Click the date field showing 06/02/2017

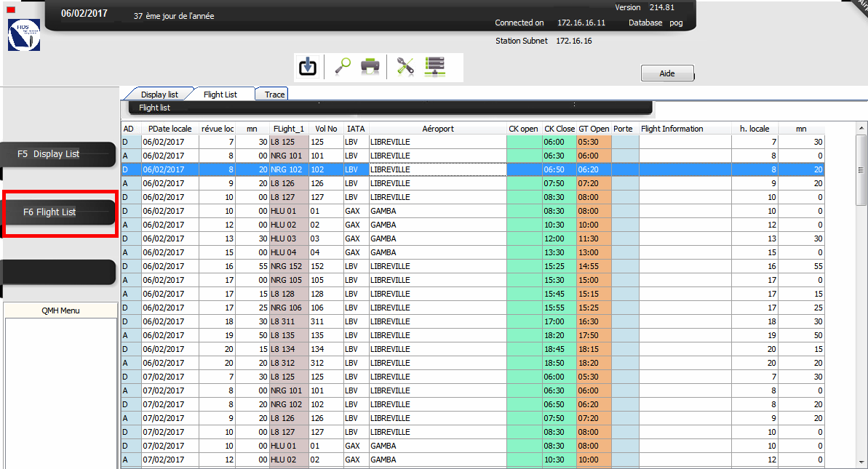[x=86, y=14]
